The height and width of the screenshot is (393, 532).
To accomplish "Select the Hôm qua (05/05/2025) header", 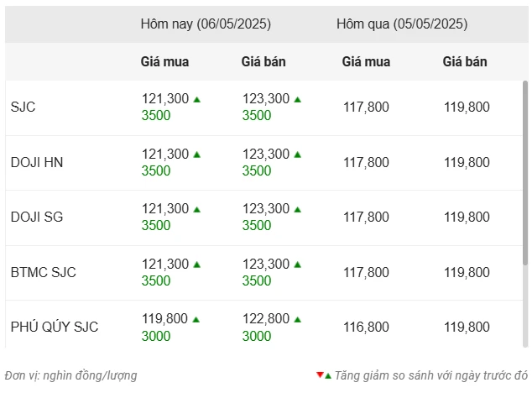I will [x=402, y=24].
